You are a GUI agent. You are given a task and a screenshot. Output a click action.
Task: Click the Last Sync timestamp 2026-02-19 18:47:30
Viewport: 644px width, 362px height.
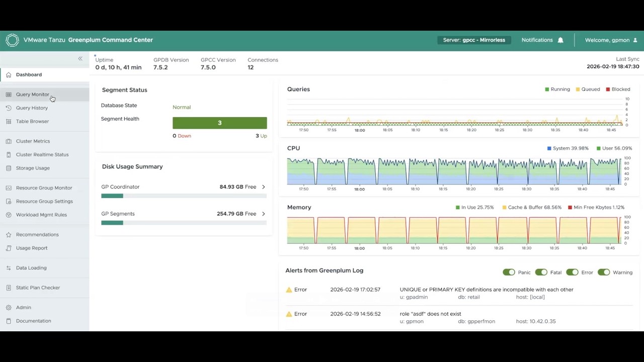(x=613, y=67)
